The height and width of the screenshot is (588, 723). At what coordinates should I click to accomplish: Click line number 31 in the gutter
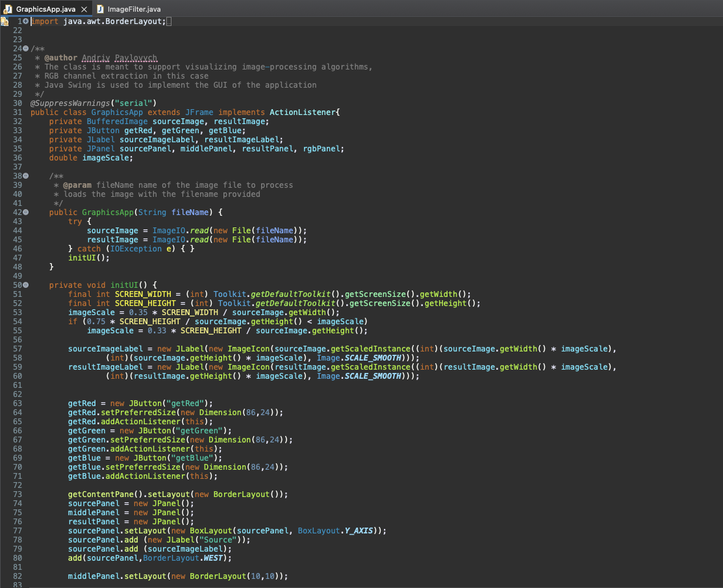(x=18, y=112)
